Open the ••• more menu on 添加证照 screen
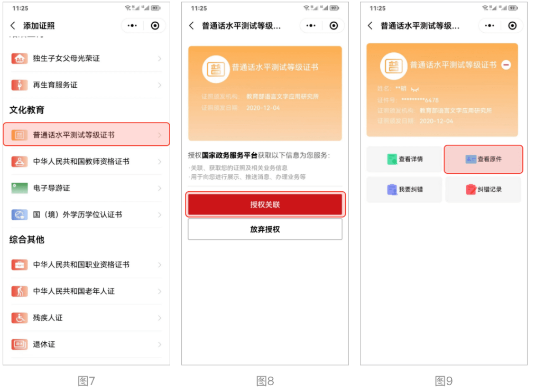Viewport: 535px width, 392px height. pyautogui.click(x=132, y=25)
